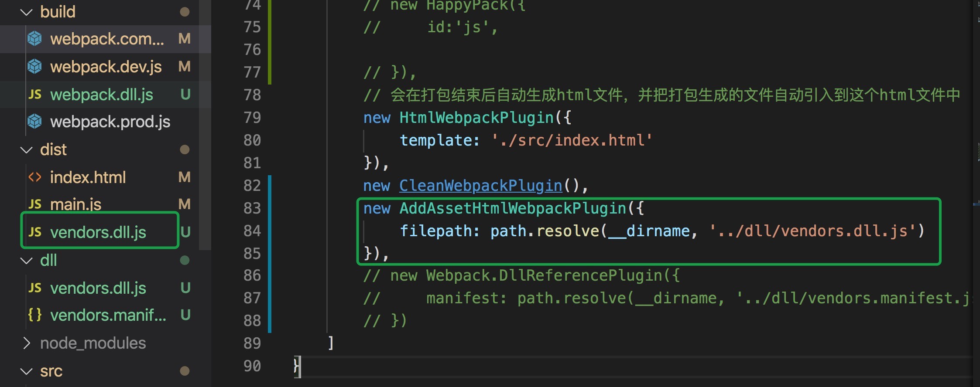Click JS icon beside webpack.dll.js
This screenshot has width=980, height=387.
[35, 95]
